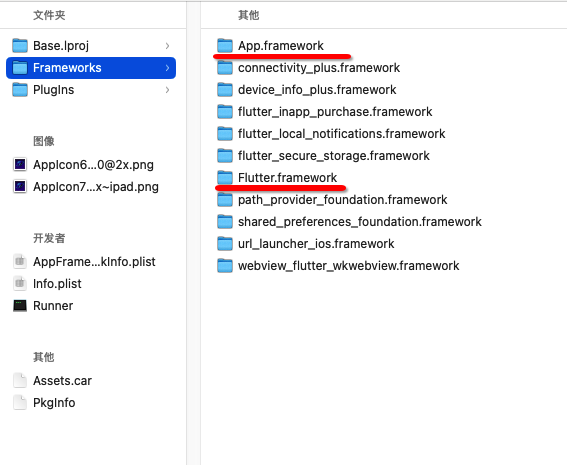Click the Frameworks folder chevron arrow
Image resolution: width=567 pixels, height=465 pixels.
[167, 68]
